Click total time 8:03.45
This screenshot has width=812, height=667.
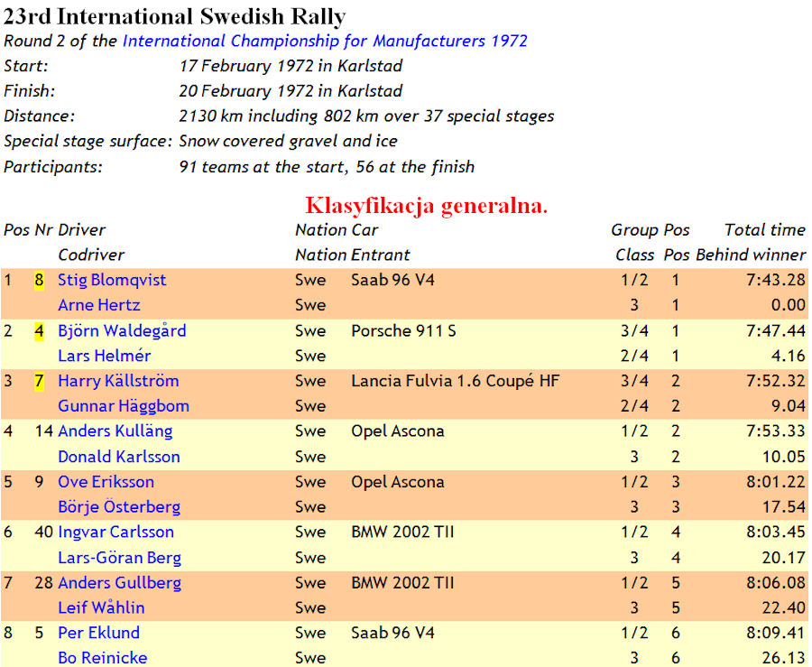point(775,533)
